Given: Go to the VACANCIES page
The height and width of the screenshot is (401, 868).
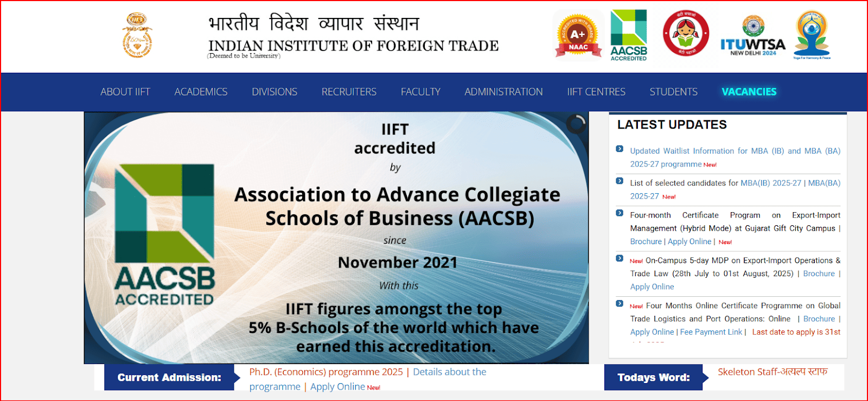Looking at the screenshot, I should click(x=749, y=92).
